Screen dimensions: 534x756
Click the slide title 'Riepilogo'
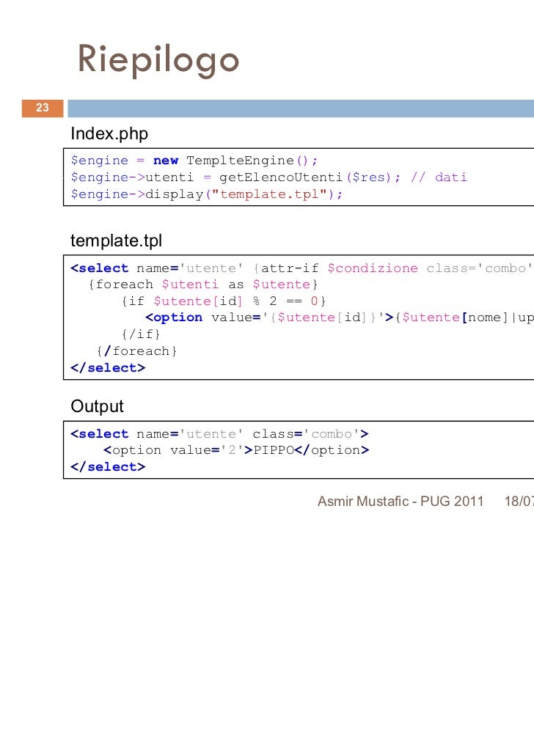click(158, 60)
